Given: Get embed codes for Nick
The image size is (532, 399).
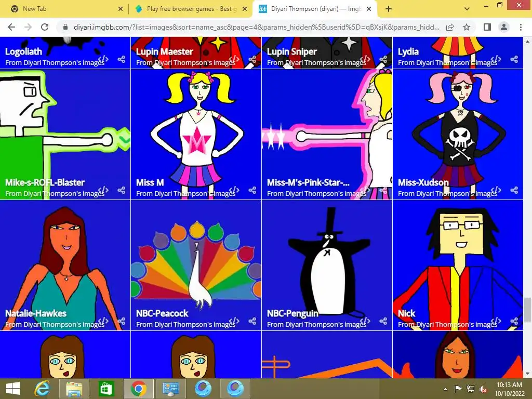Looking at the screenshot, I should (496, 321).
